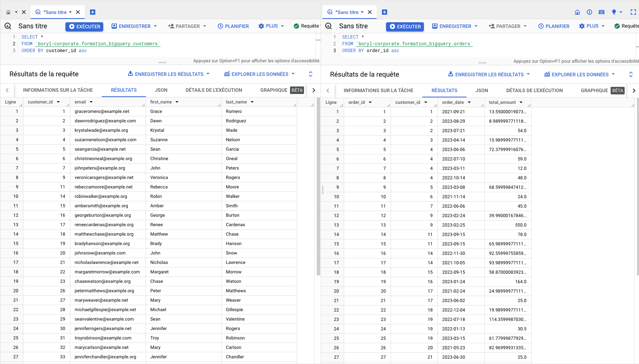The image size is (639, 364).
Task: Open the order_id column header menu arrow
Action: 370,102
